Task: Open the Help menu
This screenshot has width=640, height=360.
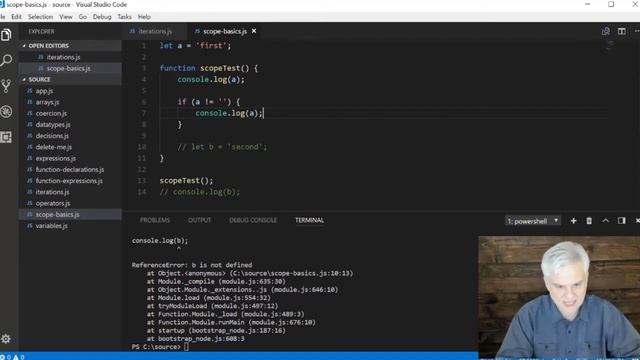Action: point(144,17)
